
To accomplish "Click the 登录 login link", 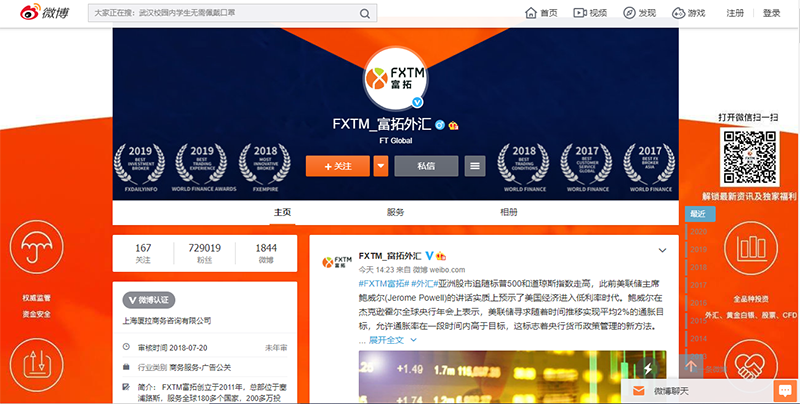I will 771,13.
